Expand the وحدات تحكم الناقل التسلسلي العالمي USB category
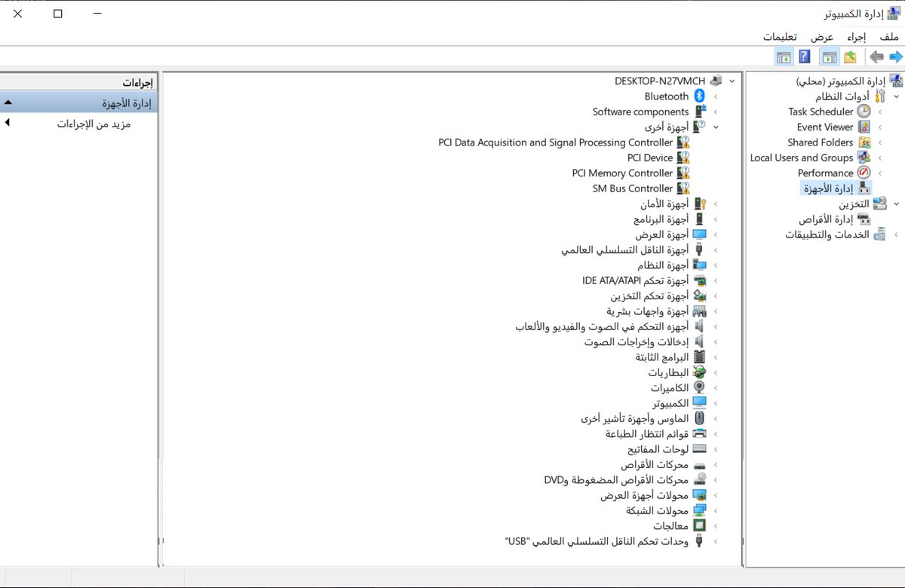This screenshot has width=905, height=588. pos(715,541)
